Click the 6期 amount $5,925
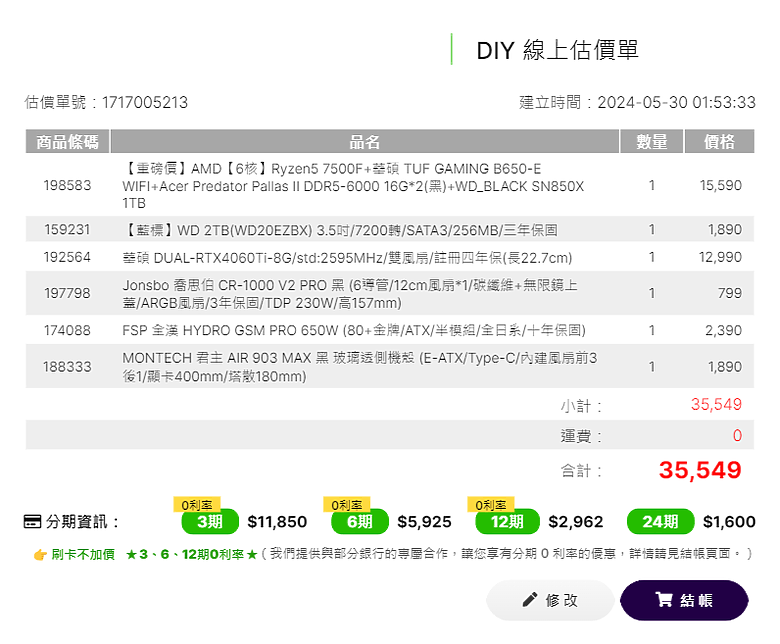This screenshot has width=780, height=644. click(x=424, y=522)
